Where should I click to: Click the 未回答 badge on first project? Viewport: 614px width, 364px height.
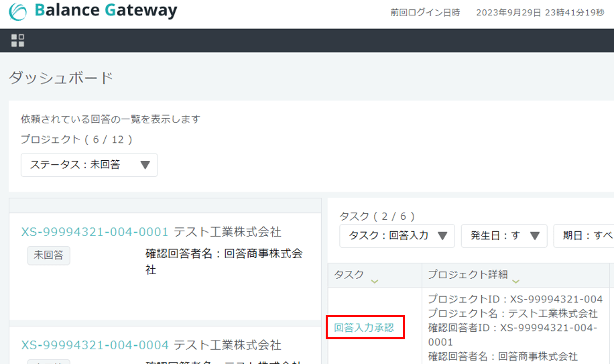point(48,255)
